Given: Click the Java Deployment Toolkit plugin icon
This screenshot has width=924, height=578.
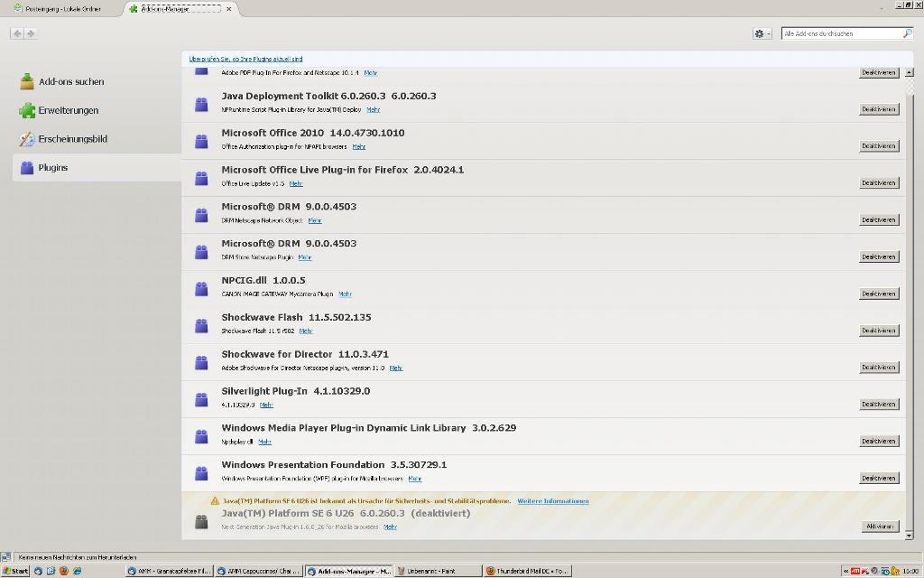Looking at the screenshot, I should coord(201,105).
